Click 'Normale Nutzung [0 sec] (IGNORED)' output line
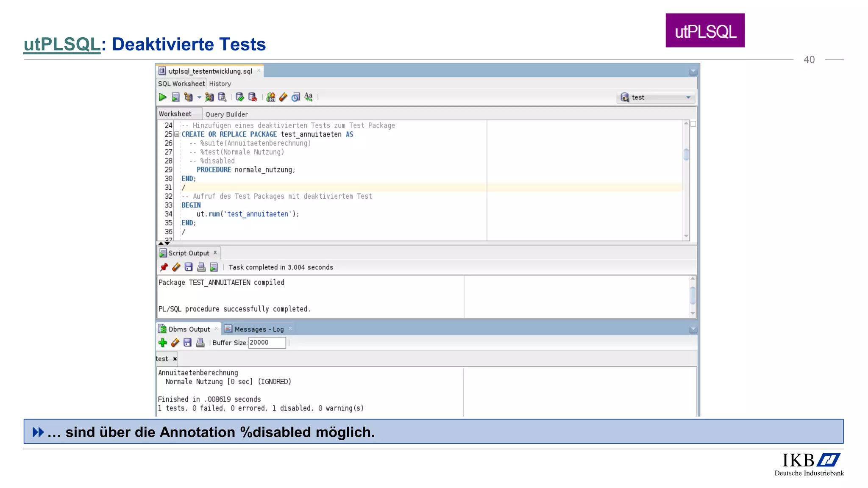 [228, 382]
